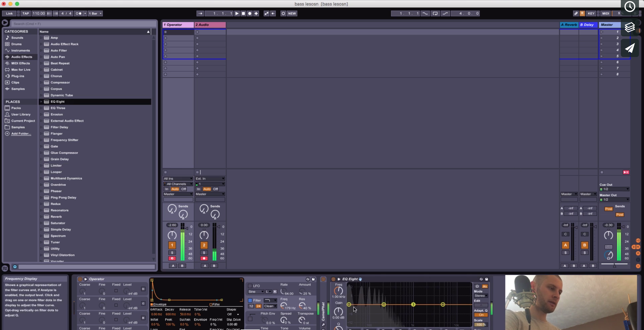Screen dimensions: 644x330
Task: Adjust the Operator track volume fader
Action: pyautogui.click(x=186, y=228)
